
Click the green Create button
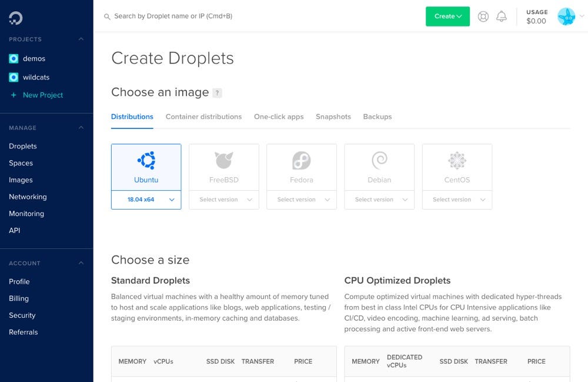pos(444,16)
